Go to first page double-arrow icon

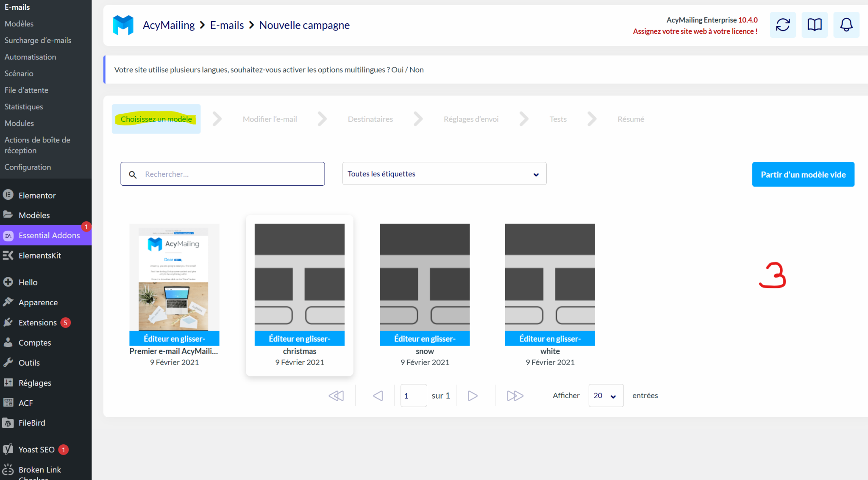click(336, 396)
